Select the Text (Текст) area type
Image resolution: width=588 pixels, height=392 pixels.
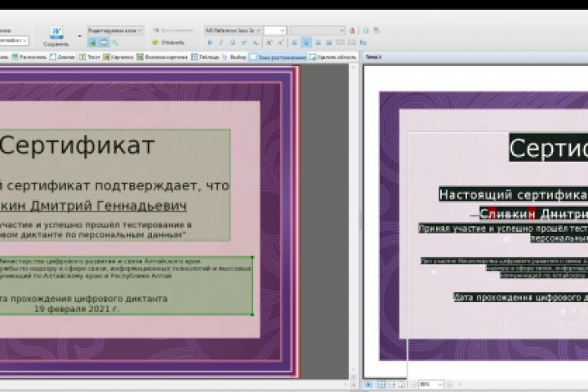coord(91,57)
